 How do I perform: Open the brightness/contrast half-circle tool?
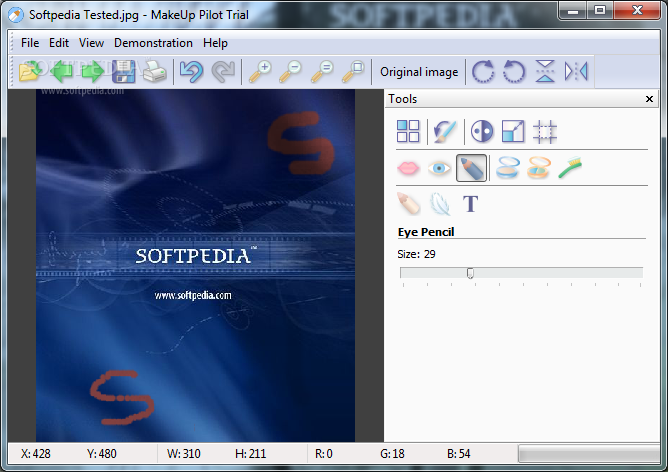coord(482,131)
